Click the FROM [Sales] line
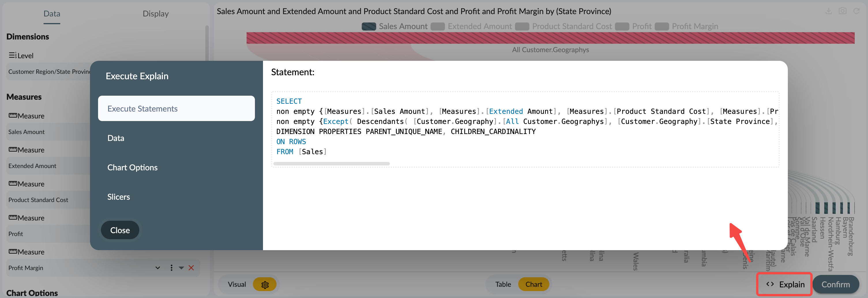This screenshot has width=868, height=298. point(302,152)
